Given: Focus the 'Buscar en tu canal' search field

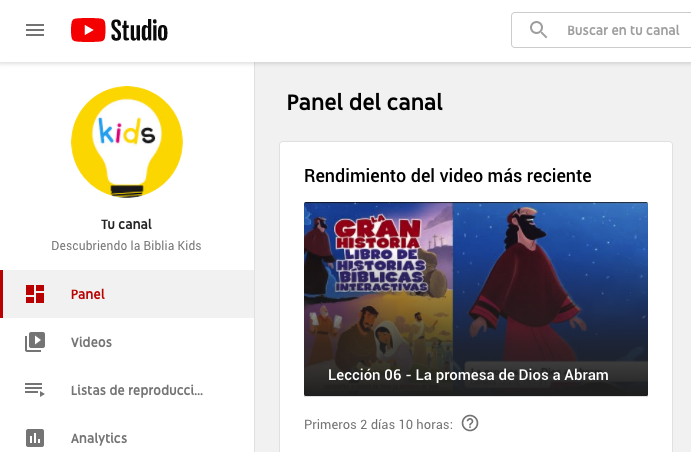Looking at the screenshot, I should (x=622, y=30).
